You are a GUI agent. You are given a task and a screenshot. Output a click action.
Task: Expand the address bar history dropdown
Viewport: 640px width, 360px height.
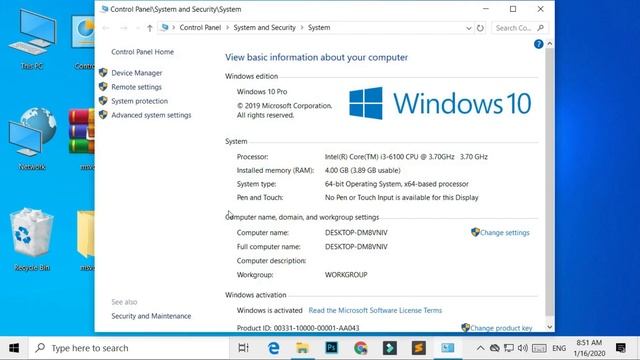coord(469,28)
